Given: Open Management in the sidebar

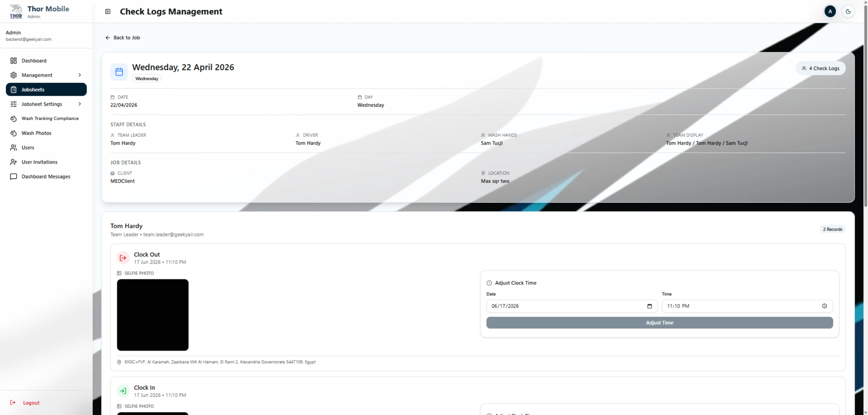Looking at the screenshot, I should coord(46,75).
